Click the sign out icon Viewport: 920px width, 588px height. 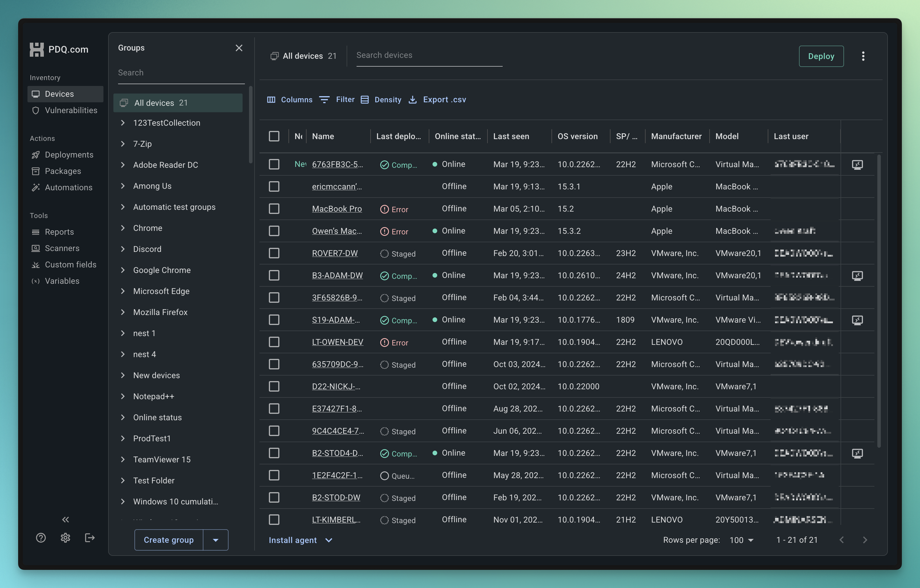(90, 537)
